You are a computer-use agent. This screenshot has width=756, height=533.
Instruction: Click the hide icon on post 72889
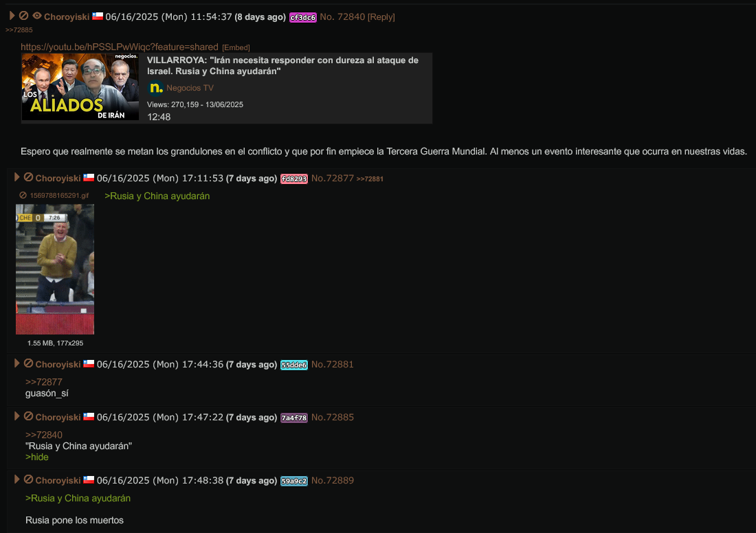28,479
